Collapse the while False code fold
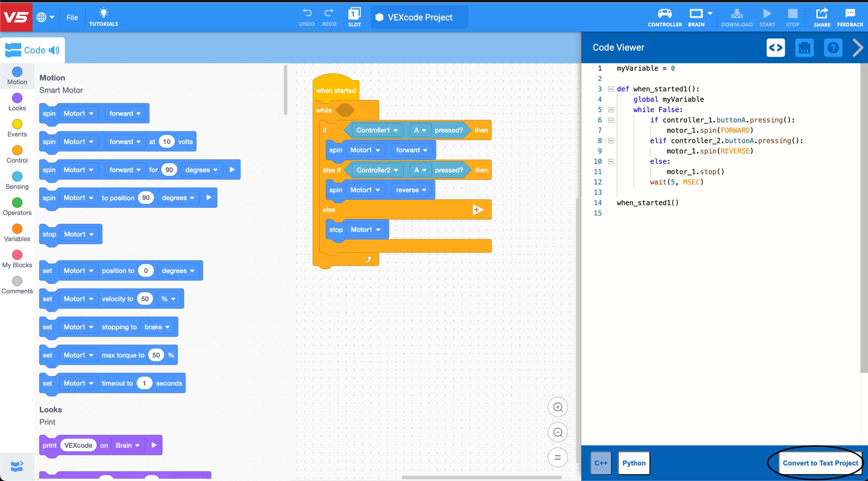Screen dimensions: 868x481 611,110
